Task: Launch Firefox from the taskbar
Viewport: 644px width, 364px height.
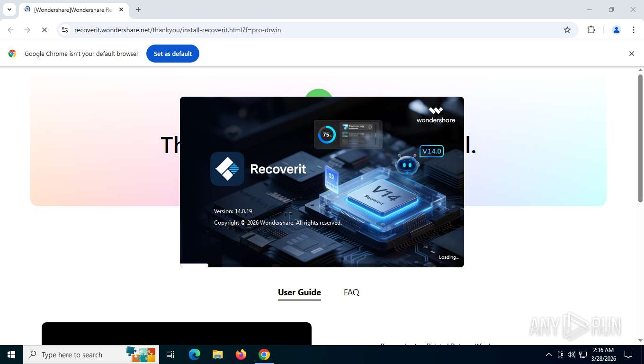Action: pos(241,355)
